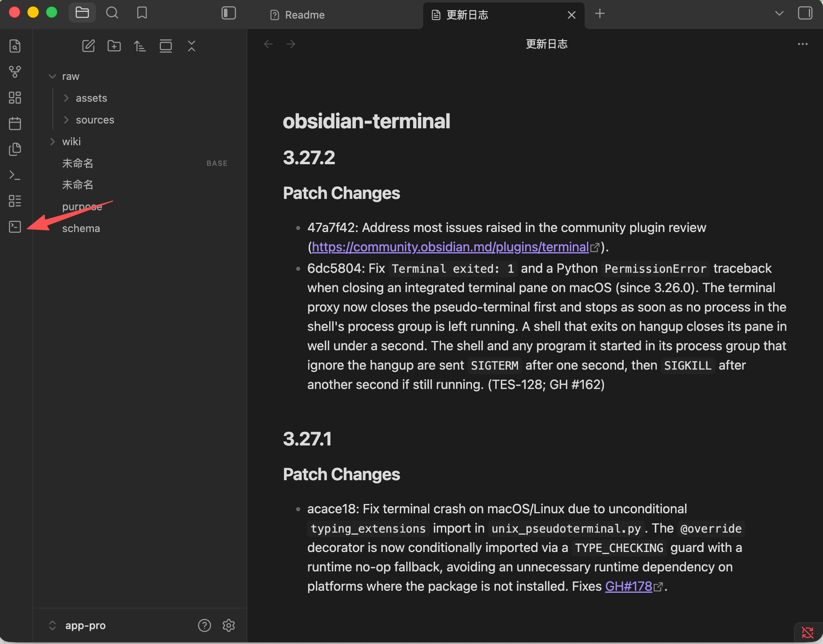823x644 pixels.
Task: Switch to the Readme tab
Action: pyautogui.click(x=305, y=15)
